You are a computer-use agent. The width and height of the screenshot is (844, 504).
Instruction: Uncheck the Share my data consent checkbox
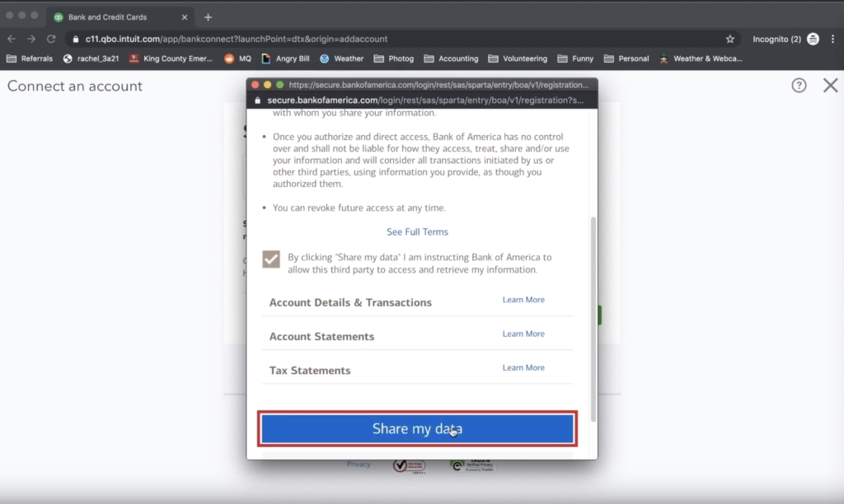pos(270,259)
